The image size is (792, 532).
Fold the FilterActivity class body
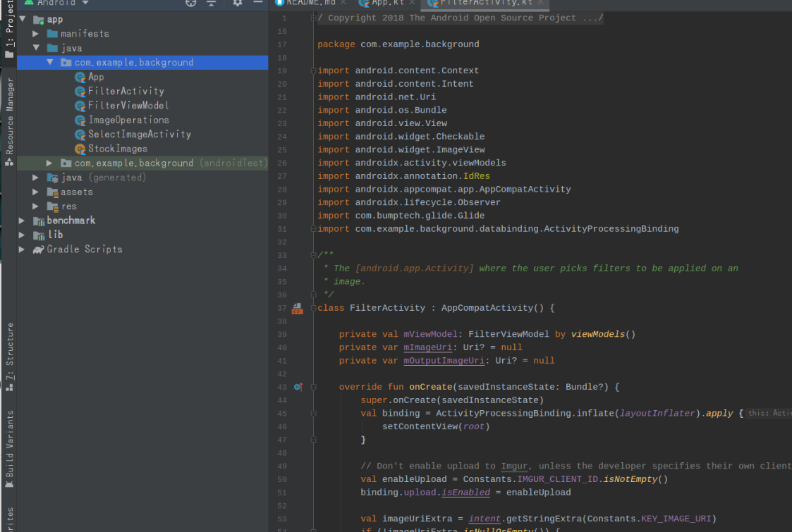[313, 308]
